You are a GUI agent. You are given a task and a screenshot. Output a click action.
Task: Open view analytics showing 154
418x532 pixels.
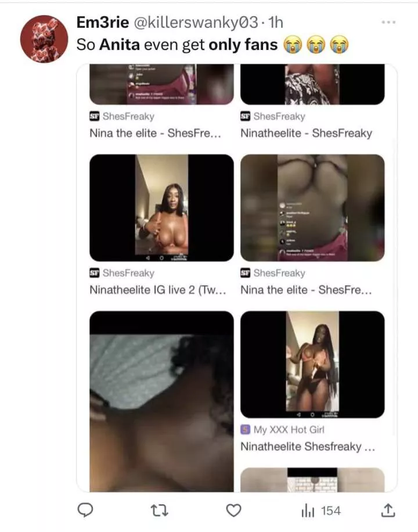point(321,511)
